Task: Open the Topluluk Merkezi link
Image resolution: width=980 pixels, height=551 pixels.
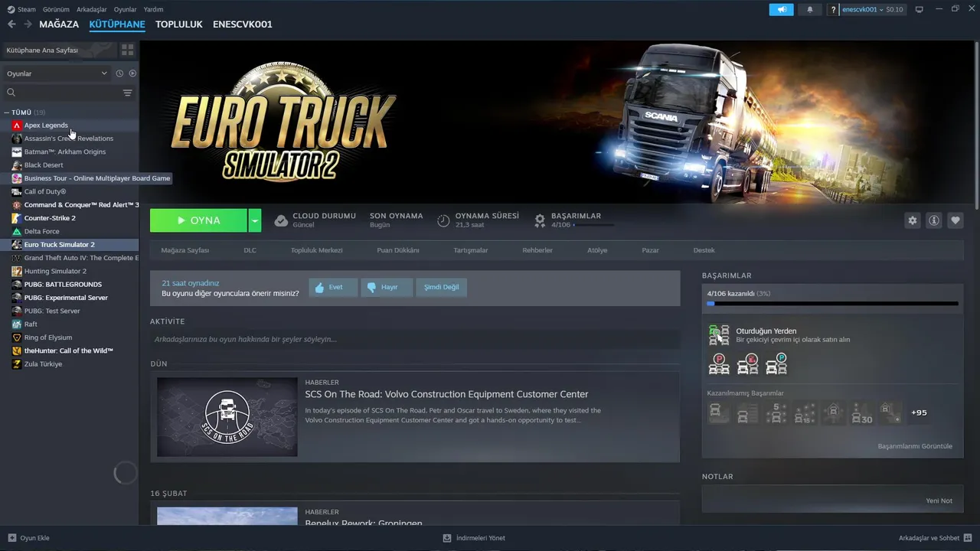Action: (x=317, y=250)
